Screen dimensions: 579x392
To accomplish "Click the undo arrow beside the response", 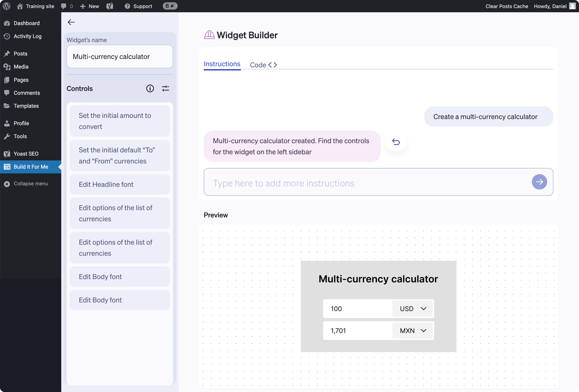I will click(396, 142).
